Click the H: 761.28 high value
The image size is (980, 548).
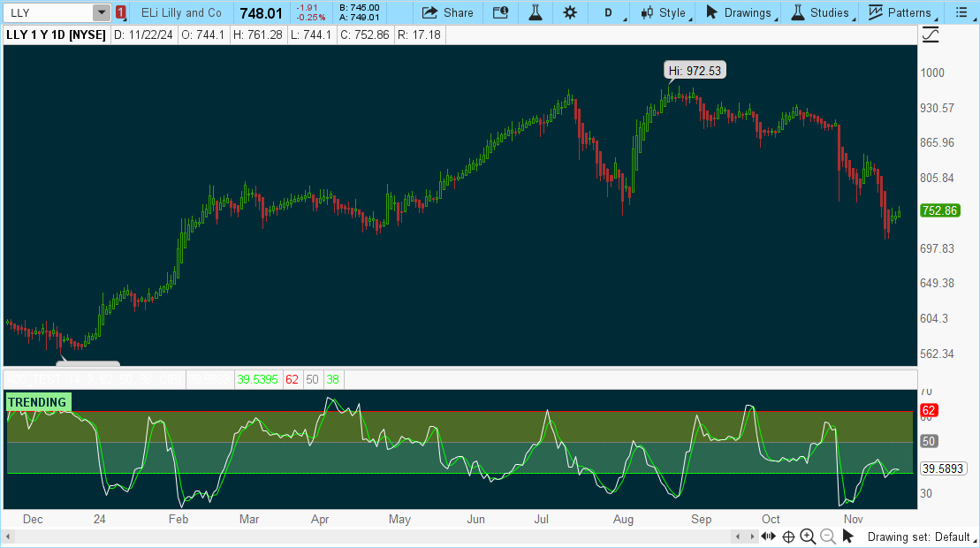(x=257, y=35)
